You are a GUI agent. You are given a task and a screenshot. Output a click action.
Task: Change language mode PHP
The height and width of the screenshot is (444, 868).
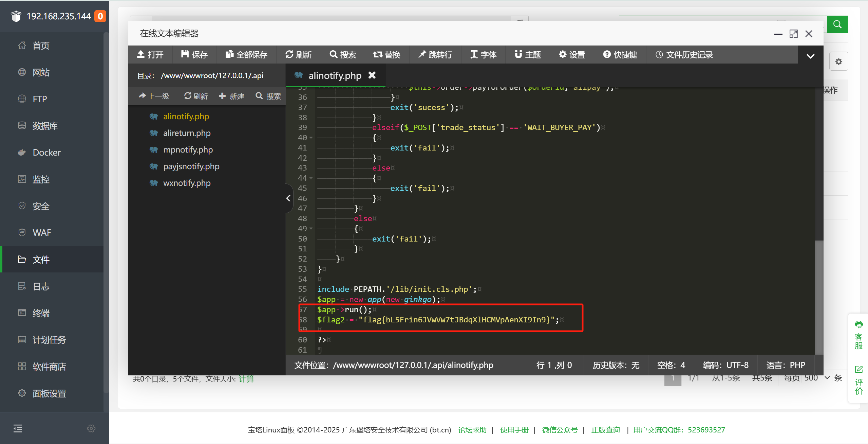click(x=786, y=365)
